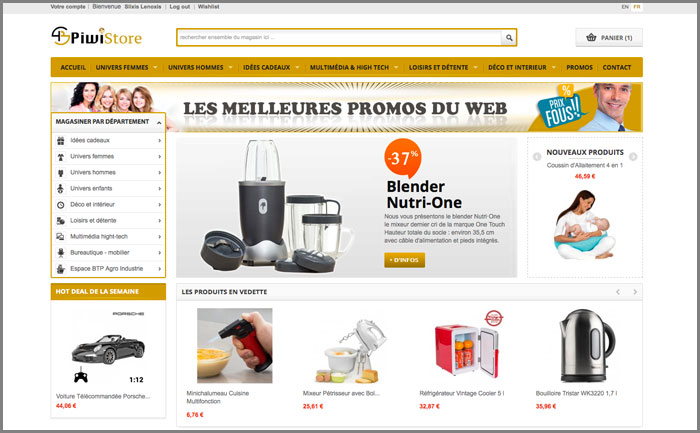Open the Panier basket icon
The image size is (700, 433).
coord(591,37)
